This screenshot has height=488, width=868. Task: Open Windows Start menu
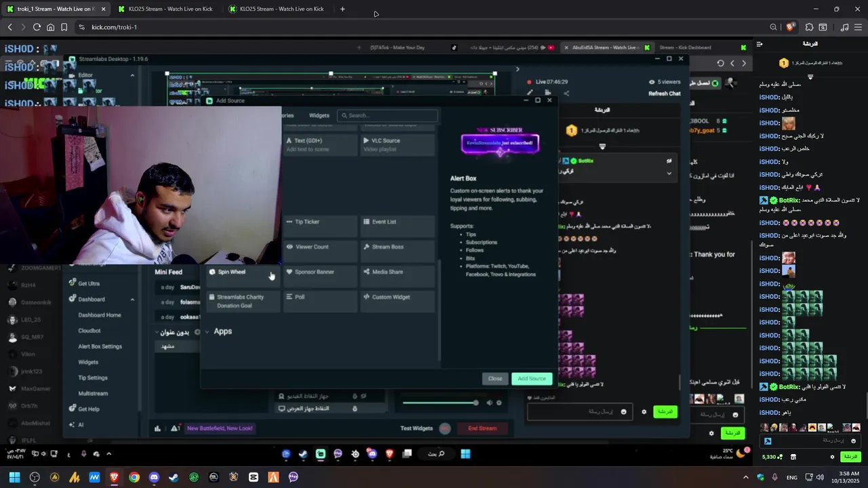(x=14, y=477)
